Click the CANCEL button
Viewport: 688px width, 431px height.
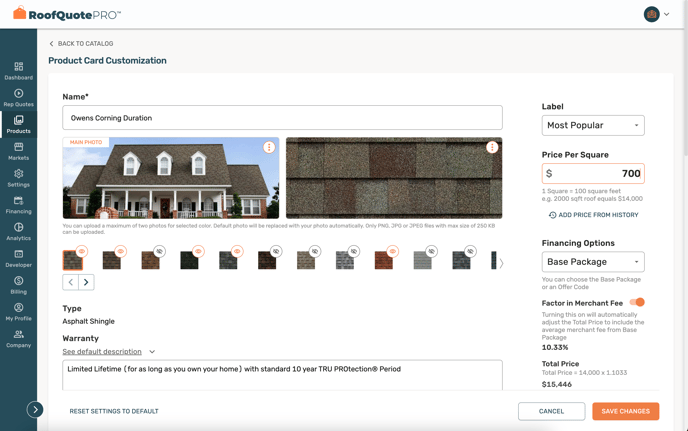(x=552, y=411)
